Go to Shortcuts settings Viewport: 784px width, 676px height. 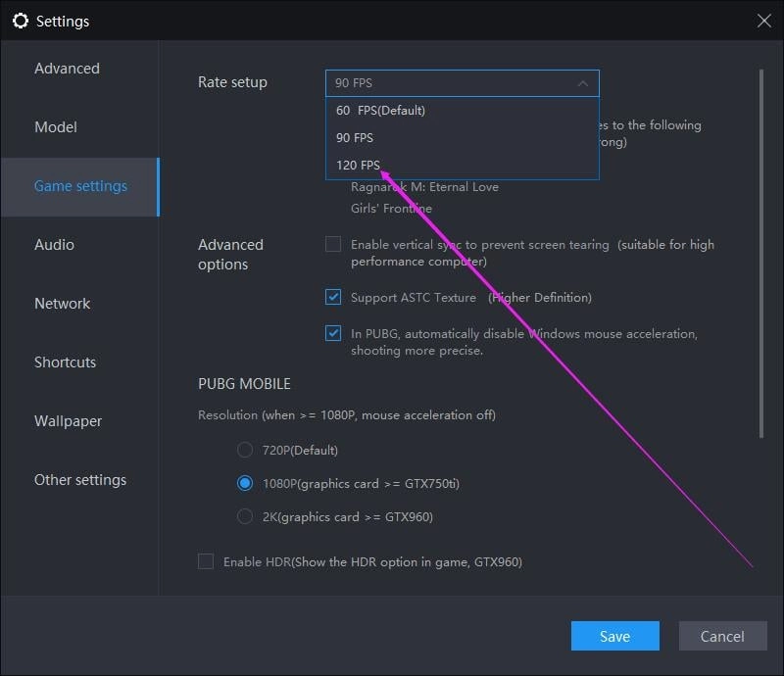tap(65, 362)
